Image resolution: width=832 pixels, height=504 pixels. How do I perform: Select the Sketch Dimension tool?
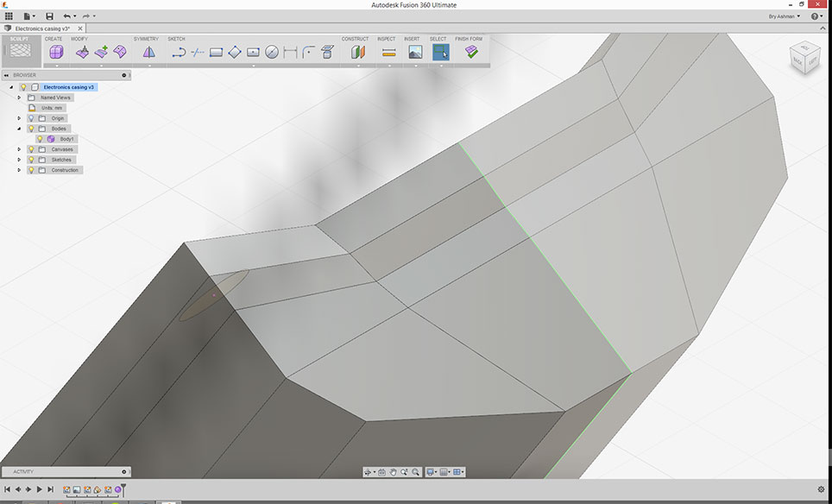290,52
